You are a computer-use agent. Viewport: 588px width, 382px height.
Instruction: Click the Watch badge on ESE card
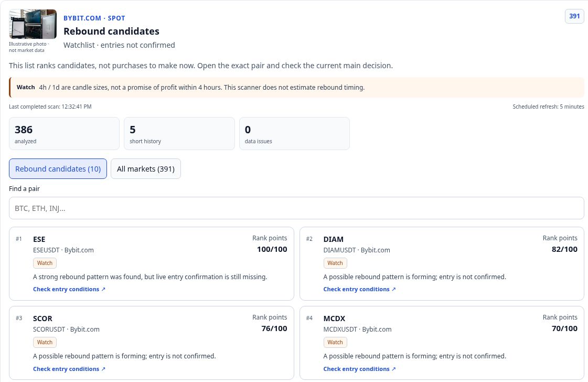click(x=45, y=263)
